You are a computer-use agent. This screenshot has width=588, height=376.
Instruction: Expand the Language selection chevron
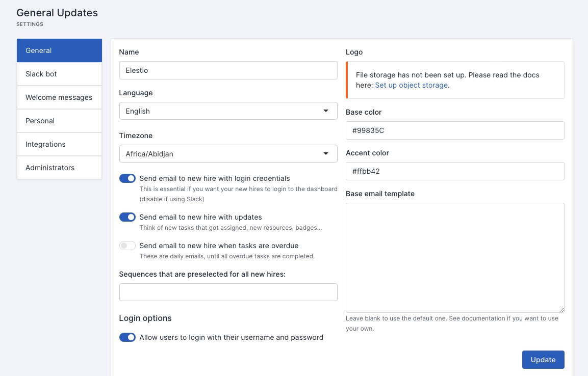click(326, 111)
